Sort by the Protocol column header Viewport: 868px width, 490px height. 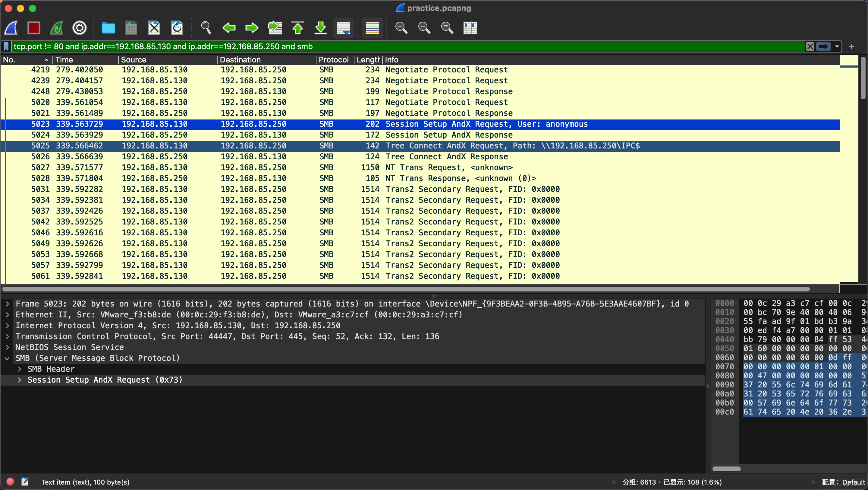(x=333, y=60)
